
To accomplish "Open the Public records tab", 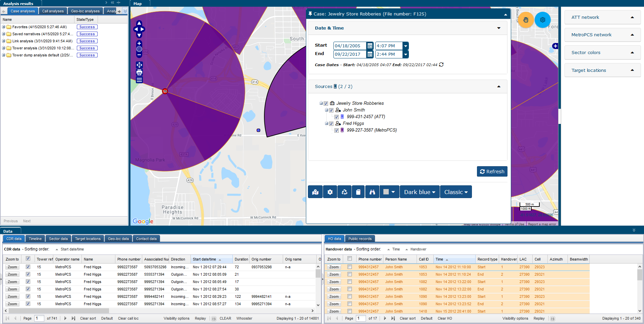I will [x=360, y=239].
